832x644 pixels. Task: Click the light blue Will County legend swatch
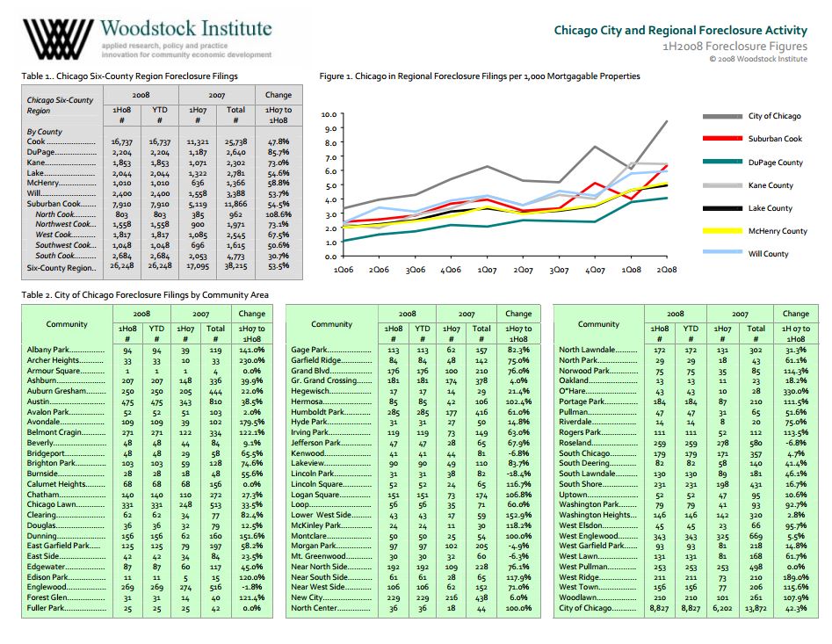(722, 253)
